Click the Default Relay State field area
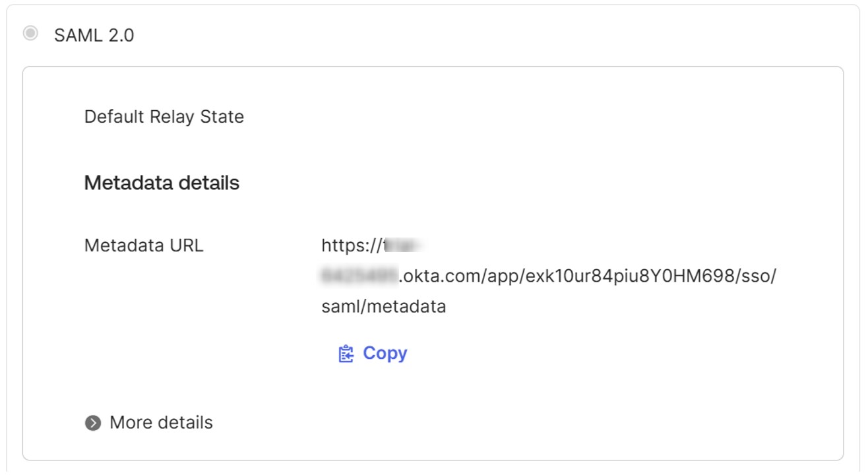The width and height of the screenshot is (868, 475). pos(163,116)
